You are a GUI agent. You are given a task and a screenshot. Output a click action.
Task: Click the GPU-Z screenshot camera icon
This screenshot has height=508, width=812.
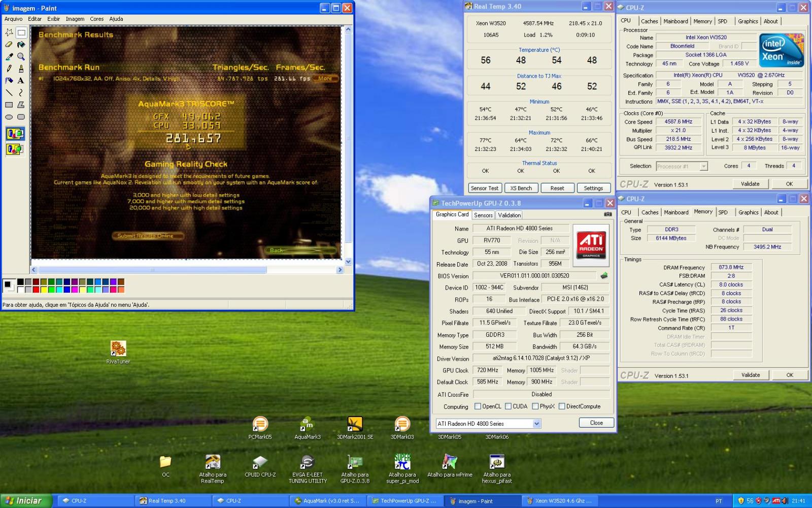click(x=607, y=214)
